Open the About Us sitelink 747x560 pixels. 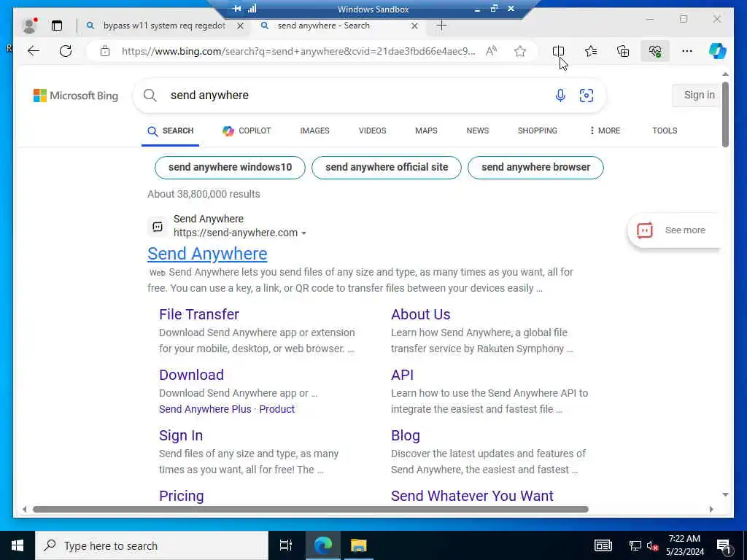(x=421, y=314)
